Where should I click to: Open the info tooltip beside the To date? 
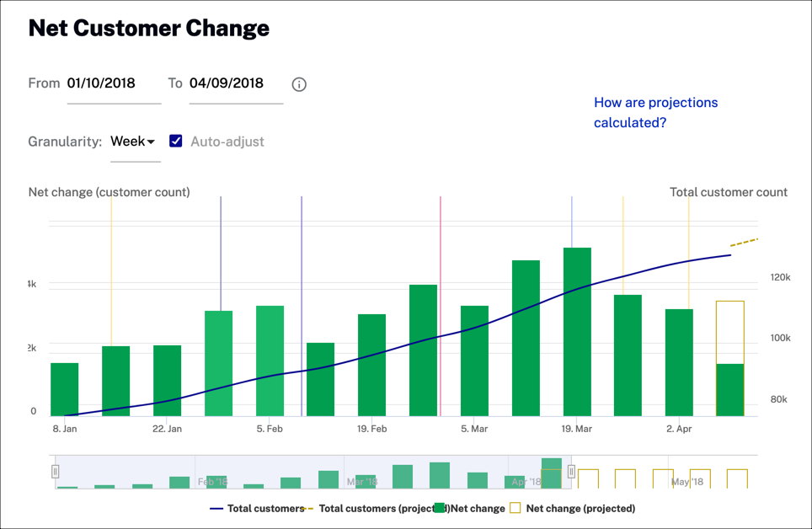pyautogui.click(x=299, y=83)
